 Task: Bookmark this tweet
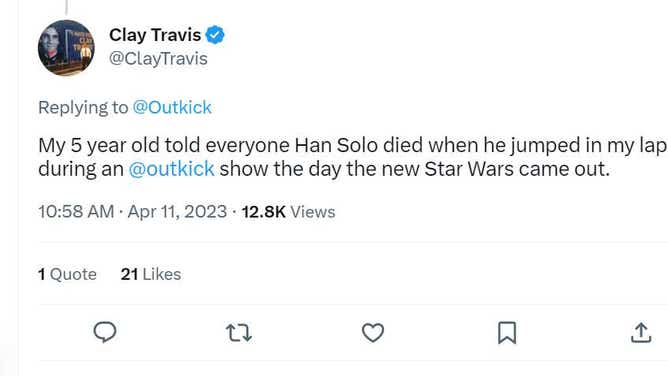[507, 333]
